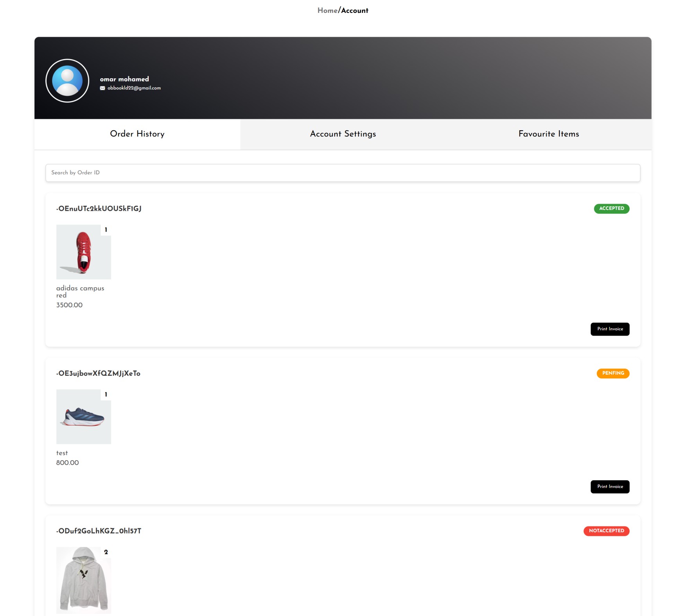The image size is (686, 616).
Task: Click the username omar mohamed
Action: coord(124,79)
